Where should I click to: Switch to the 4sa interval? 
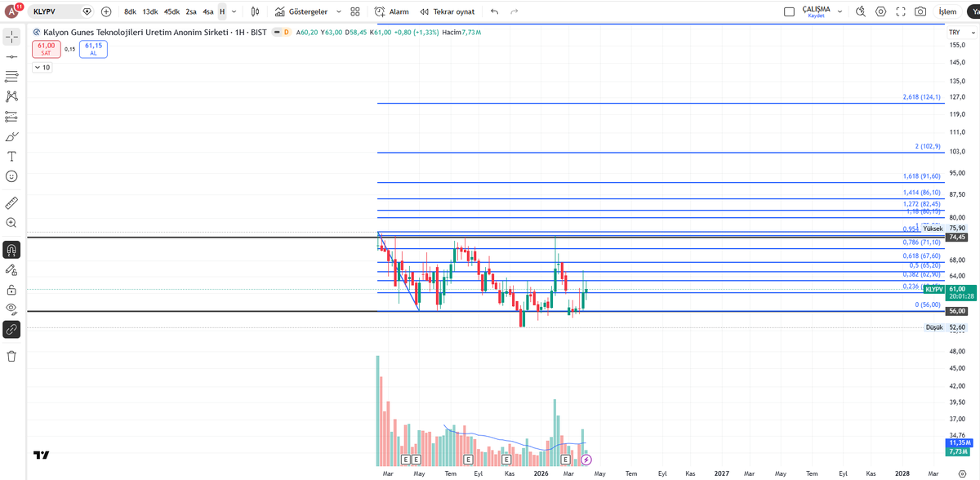[208, 11]
